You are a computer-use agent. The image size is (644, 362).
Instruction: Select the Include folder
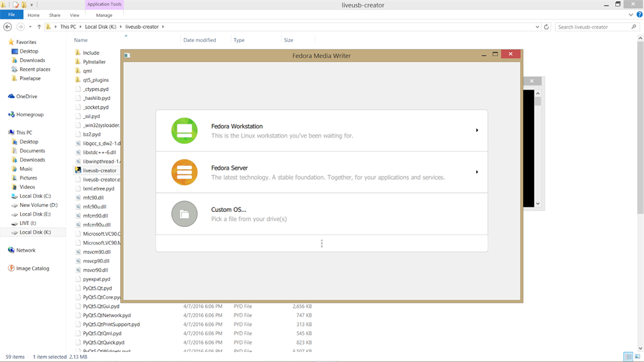click(91, 53)
